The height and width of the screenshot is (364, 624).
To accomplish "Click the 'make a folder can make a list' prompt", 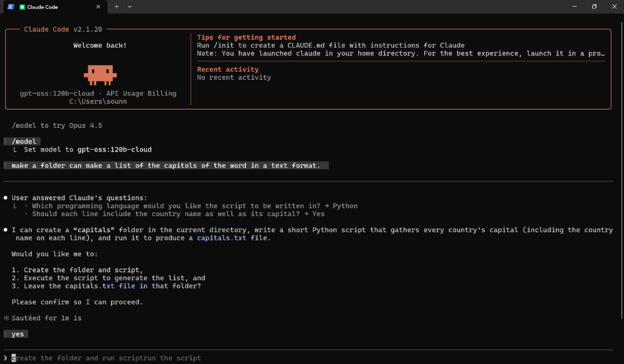I will point(166,166).
